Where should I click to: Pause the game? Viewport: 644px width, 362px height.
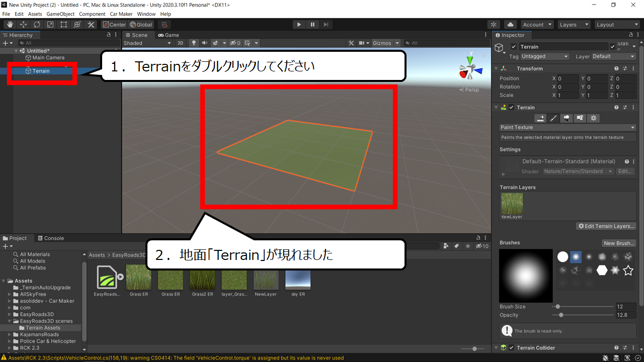click(312, 25)
